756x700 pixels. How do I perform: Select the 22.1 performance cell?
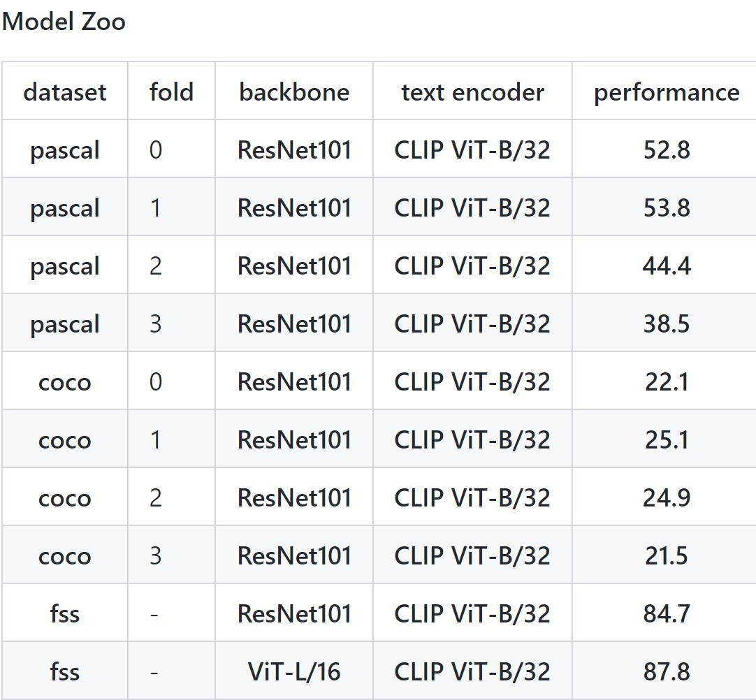(x=666, y=382)
